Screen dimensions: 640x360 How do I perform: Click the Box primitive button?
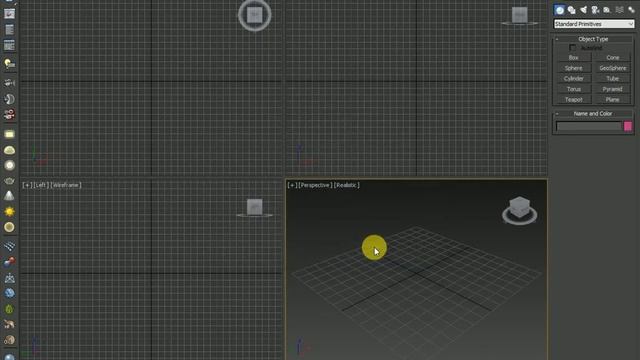(x=573, y=58)
